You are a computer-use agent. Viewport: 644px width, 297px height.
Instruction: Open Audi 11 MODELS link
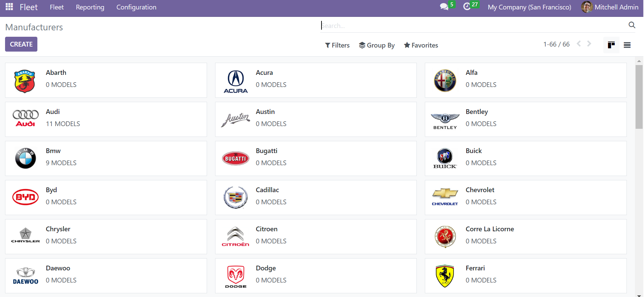point(63,124)
